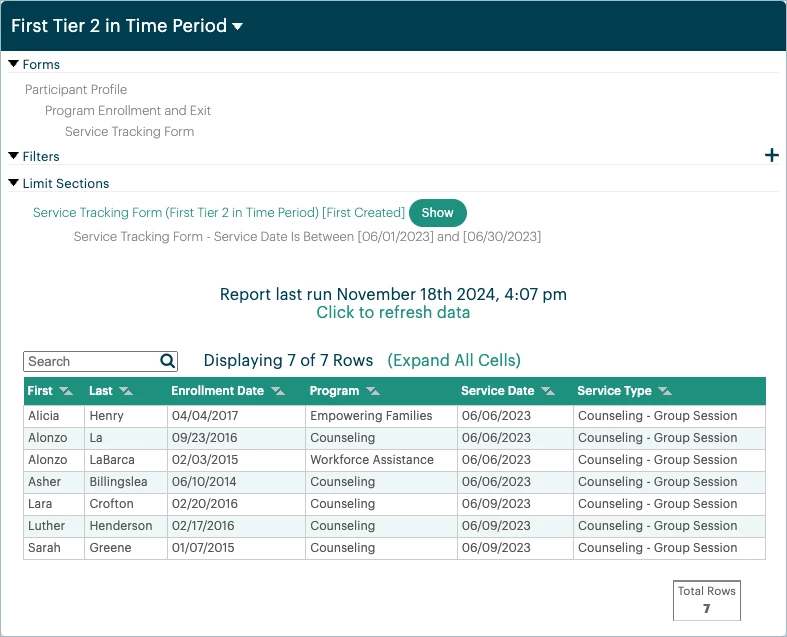Click enrollment date '06/10/2014'
The height and width of the screenshot is (637, 787).
(236, 482)
